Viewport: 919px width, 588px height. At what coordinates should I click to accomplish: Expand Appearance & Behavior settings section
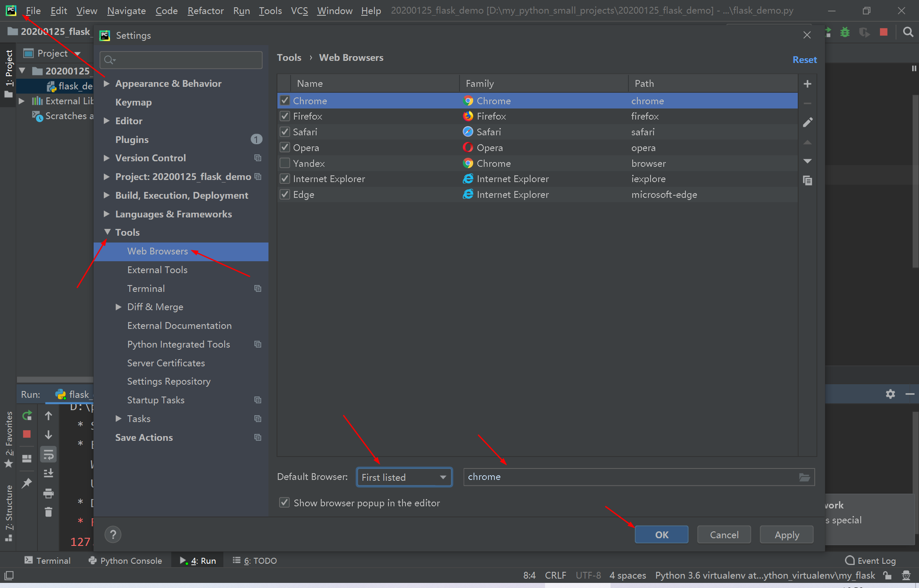(107, 83)
